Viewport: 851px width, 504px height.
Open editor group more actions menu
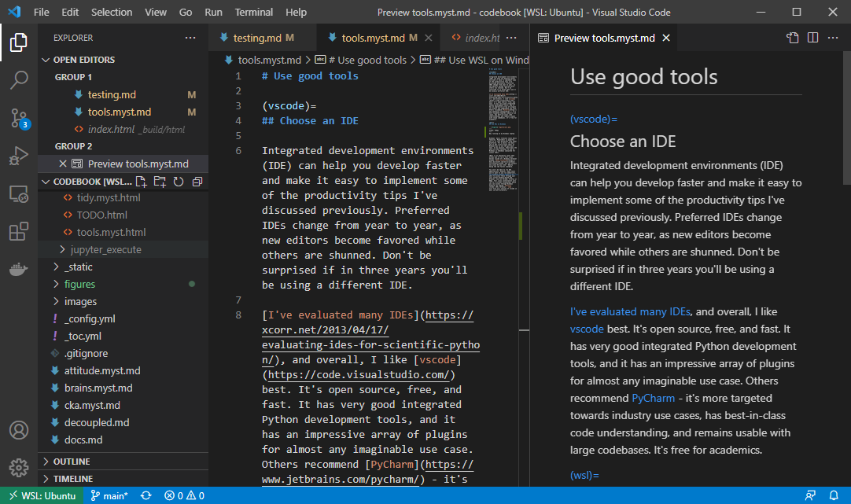point(511,38)
